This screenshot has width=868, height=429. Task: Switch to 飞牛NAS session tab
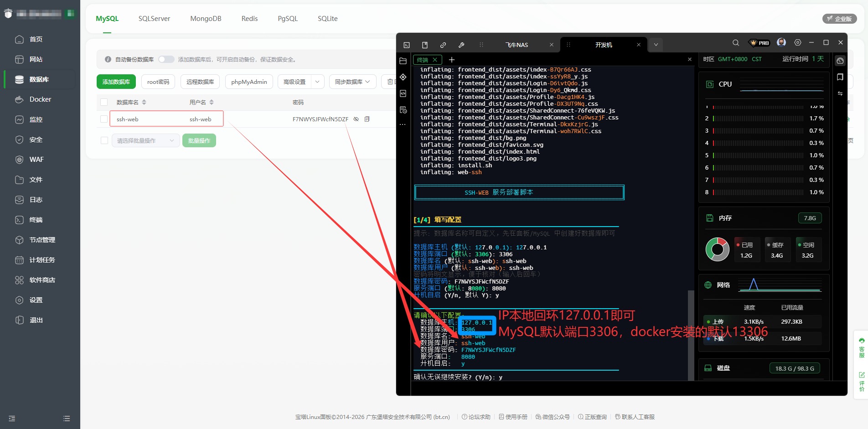click(517, 45)
